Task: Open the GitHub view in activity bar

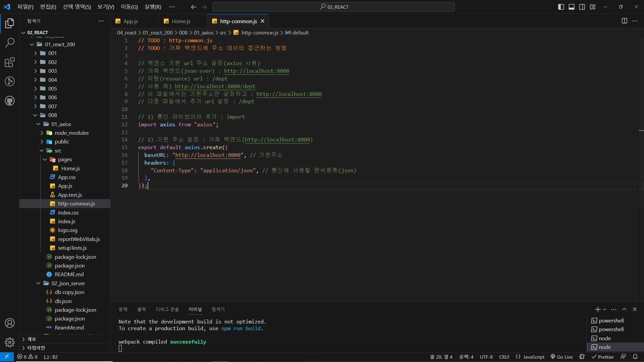Action: (x=10, y=101)
